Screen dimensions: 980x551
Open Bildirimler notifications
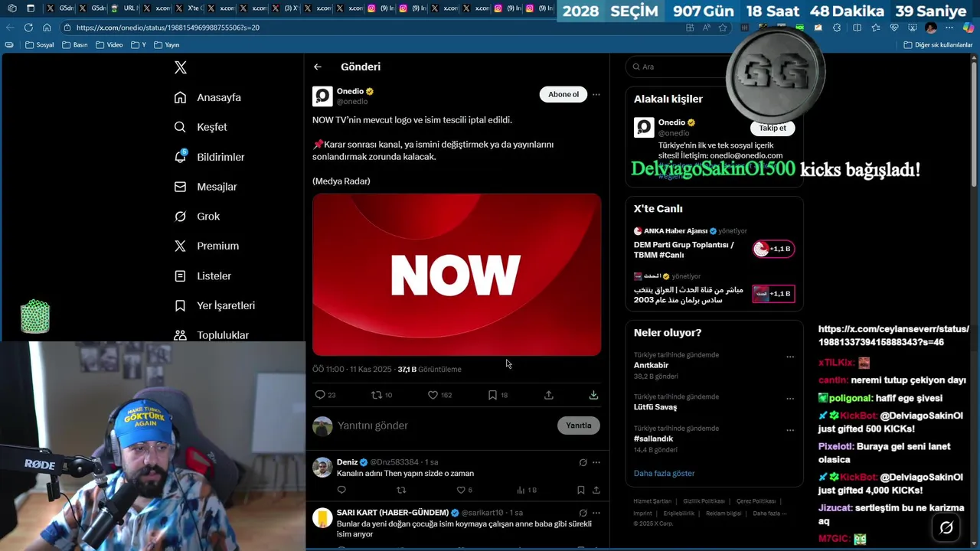tap(209, 157)
